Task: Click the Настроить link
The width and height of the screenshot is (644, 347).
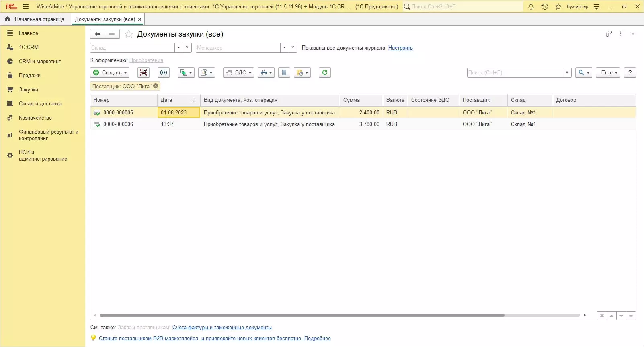Action: (x=400, y=48)
